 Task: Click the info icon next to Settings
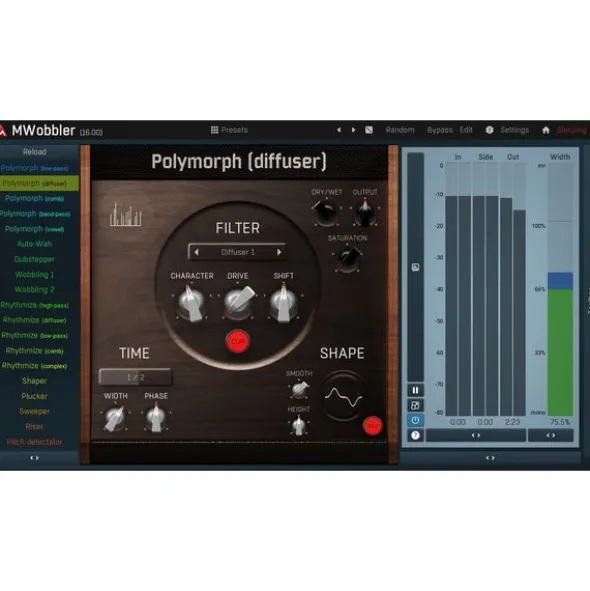click(x=489, y=130)
